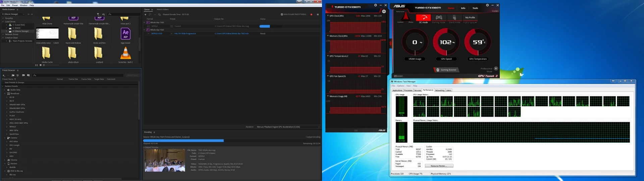Viewport: 644px width, 181px height.
Task: Click the Resource Monitor button
Action: click(439, 166)
